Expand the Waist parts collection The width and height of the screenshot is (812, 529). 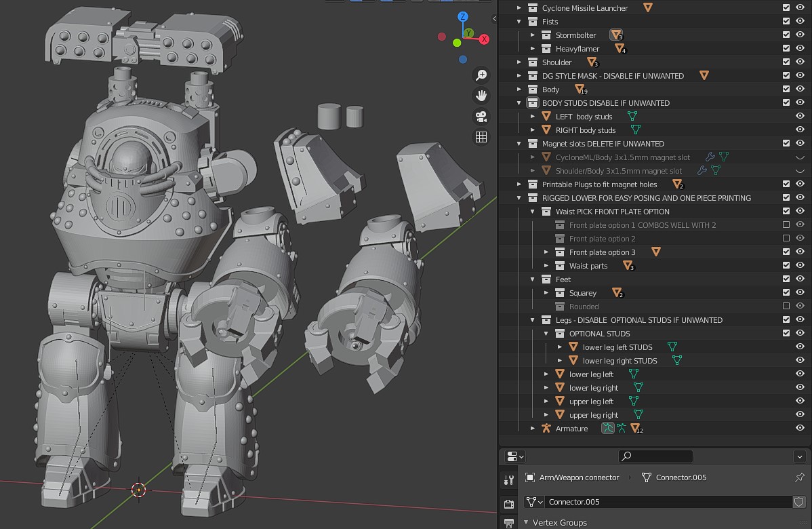coord(546,265)
